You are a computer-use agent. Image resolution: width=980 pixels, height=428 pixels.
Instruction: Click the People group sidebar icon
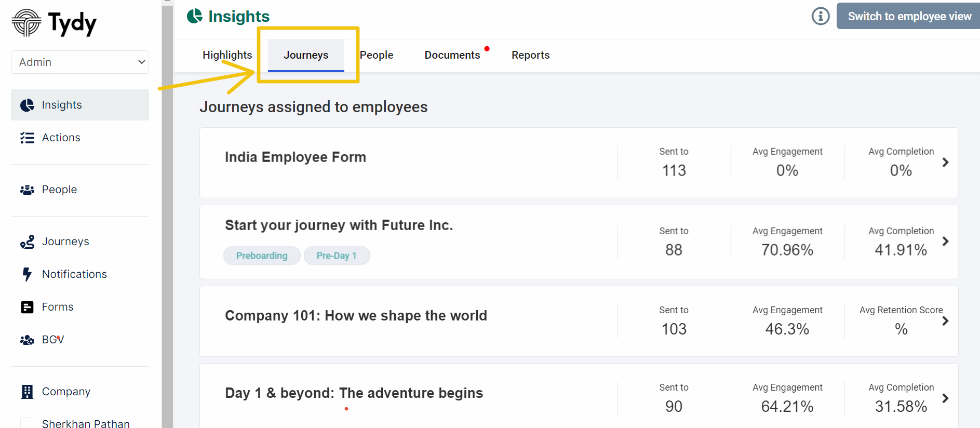tap(27, 190)
